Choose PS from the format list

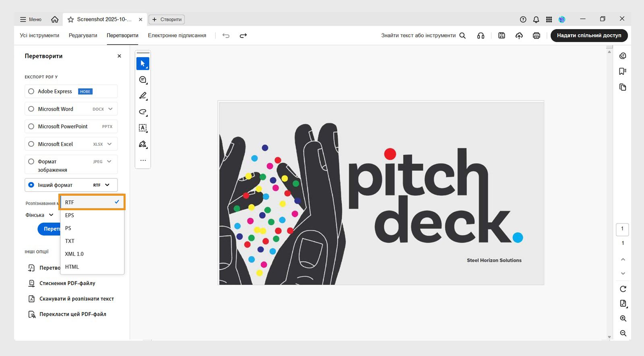click(x=92, y=228)
